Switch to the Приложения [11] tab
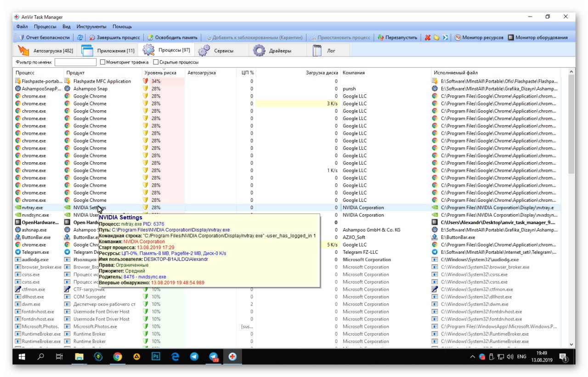The image size is (588, 377). coord(108,51)
